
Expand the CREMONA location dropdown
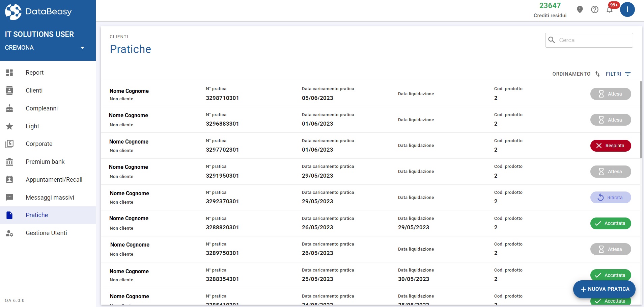pyautogui.click(x=82, y=48)
